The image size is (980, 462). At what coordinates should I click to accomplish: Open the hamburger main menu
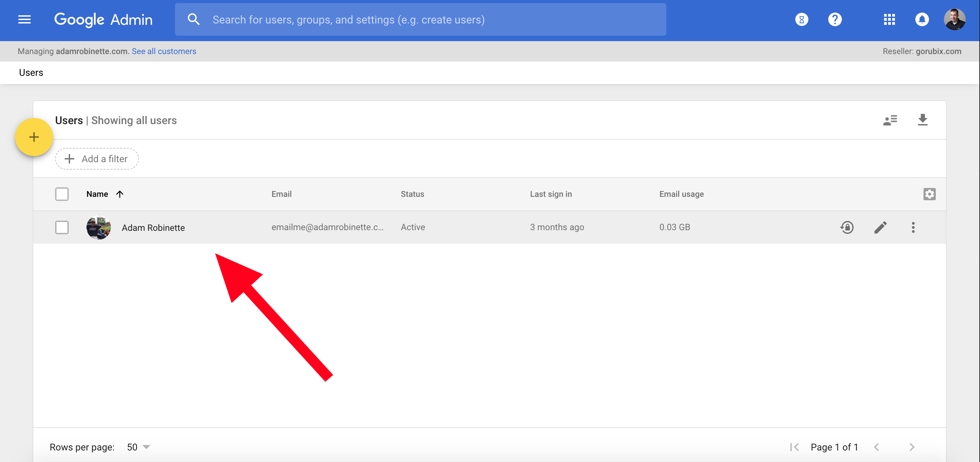point(24,19)
